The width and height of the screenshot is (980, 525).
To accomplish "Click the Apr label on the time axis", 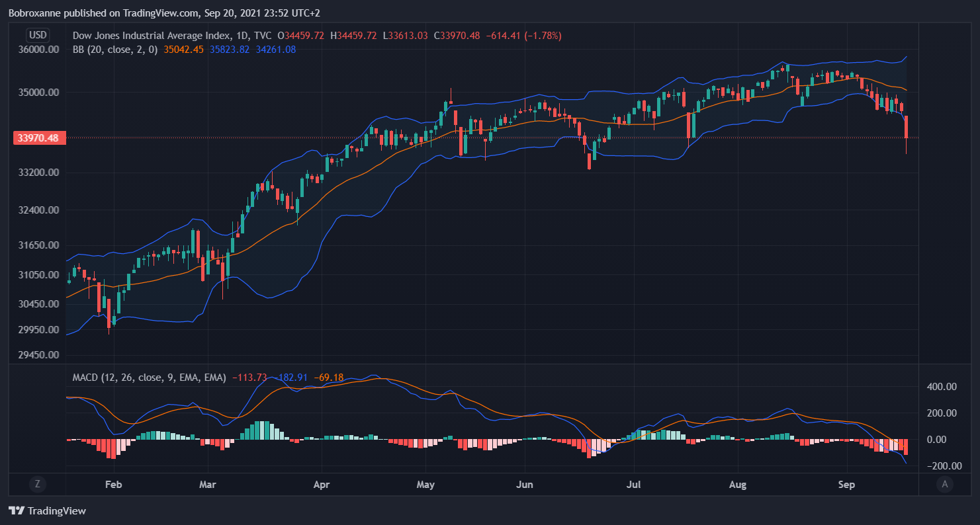I will coord(321,485).
